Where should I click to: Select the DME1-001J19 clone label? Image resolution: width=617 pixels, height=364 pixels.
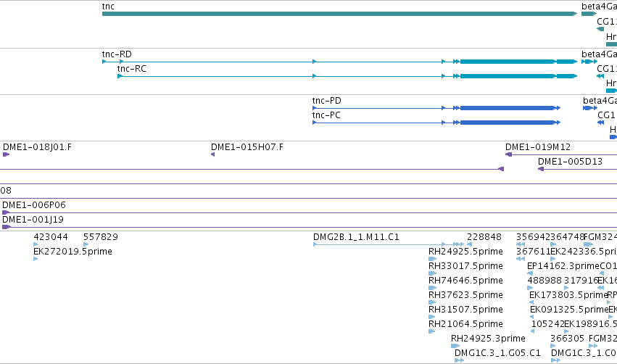click(x=33, y=220)
